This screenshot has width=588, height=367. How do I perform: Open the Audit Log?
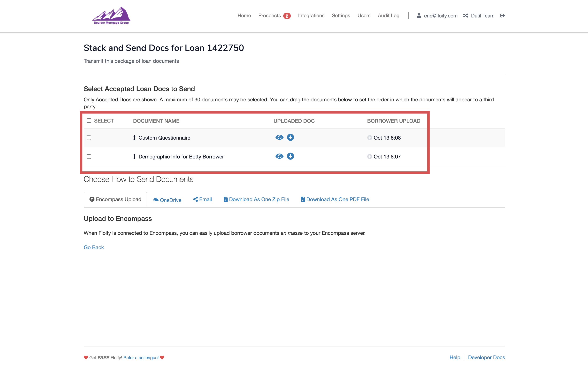point(388,16)
